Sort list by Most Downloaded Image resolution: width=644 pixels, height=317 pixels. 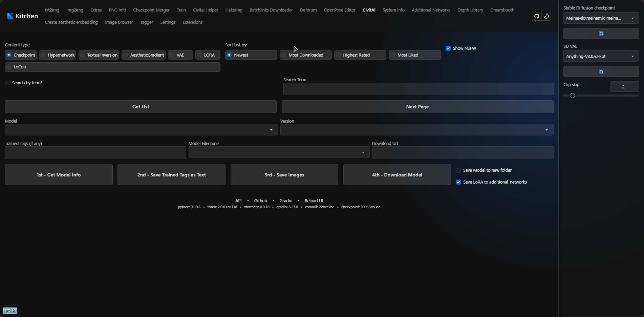coord(284,55)
